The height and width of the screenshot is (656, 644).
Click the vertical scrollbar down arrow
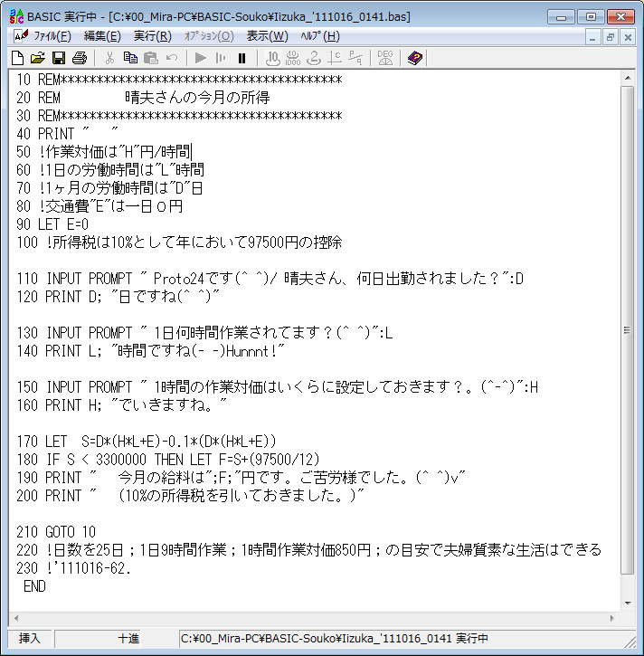click(x=628, y=603)
